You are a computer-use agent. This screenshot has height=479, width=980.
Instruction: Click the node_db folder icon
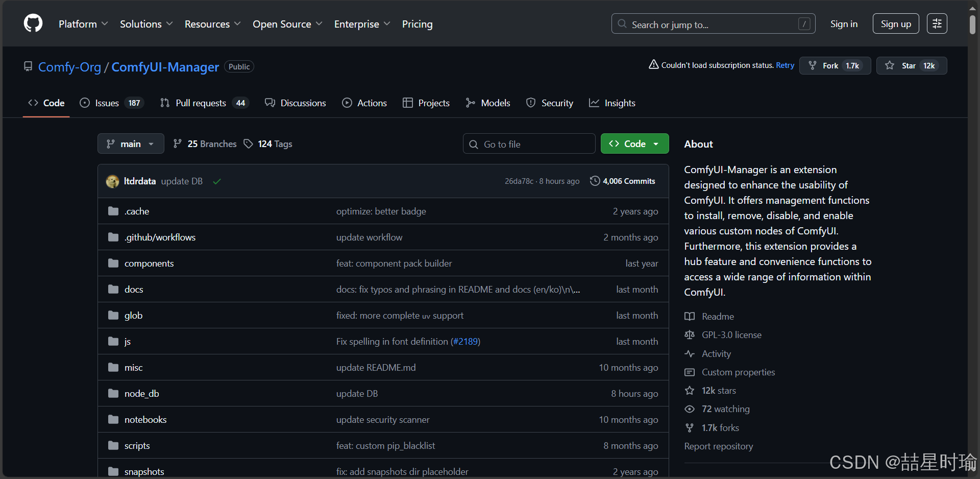click(x=113, y=393)
